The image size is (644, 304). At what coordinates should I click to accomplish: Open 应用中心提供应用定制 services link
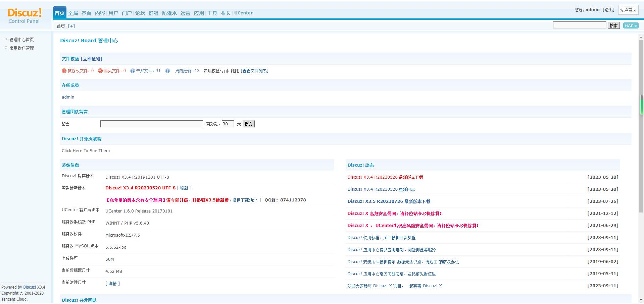click(392, 250)
